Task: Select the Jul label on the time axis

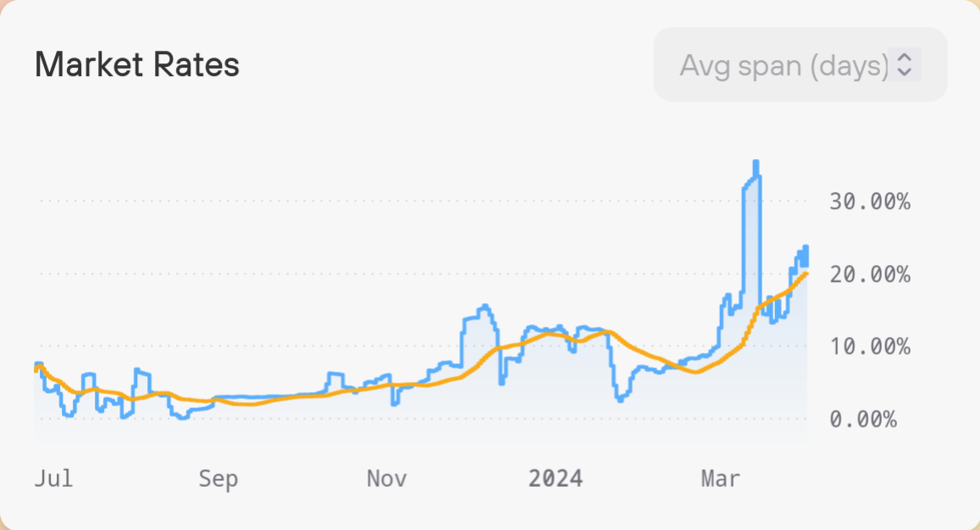Action: [x=53, y=478]
